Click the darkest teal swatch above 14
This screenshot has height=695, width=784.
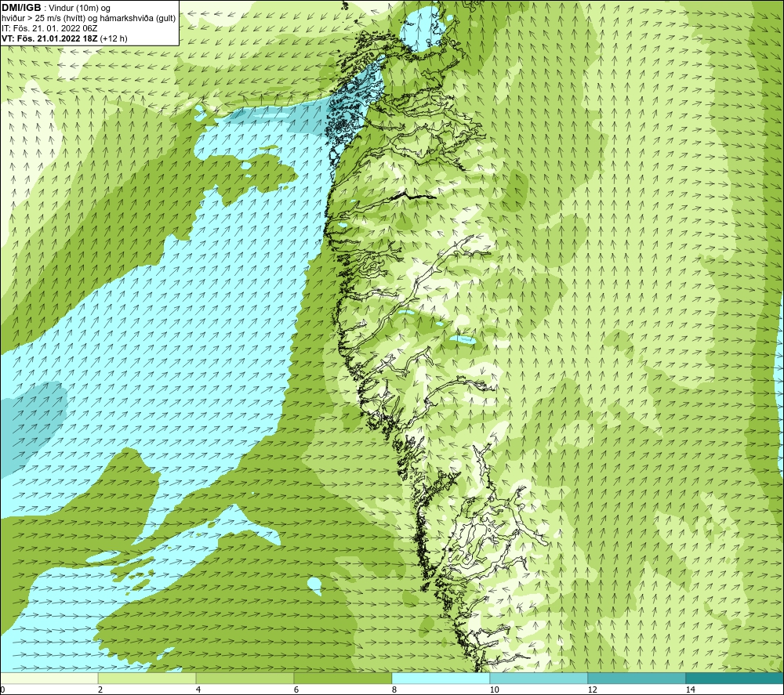pyautogui.click(x=735, y=678)
